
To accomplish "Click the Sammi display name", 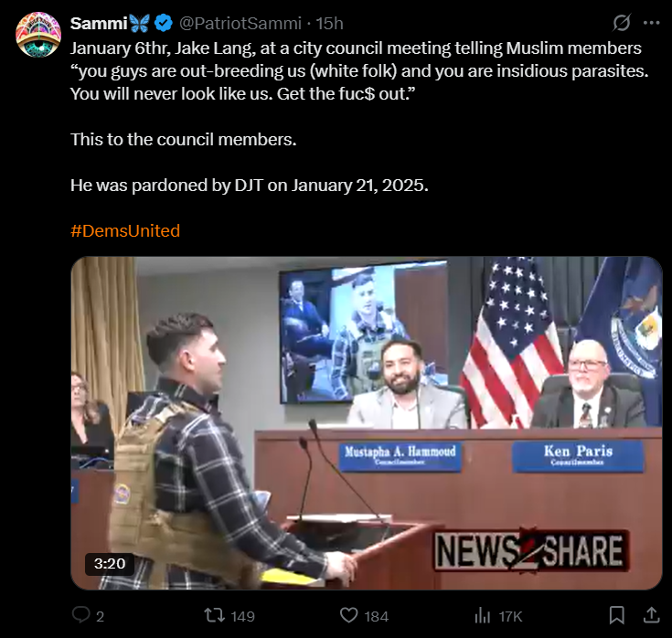I will (x=99, y=23).
